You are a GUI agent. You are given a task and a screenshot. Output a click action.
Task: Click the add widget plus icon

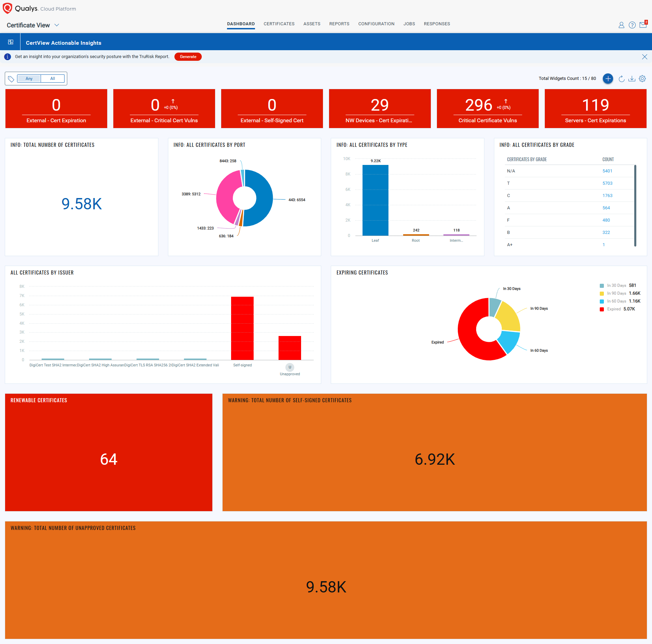(x=608, y=79)
